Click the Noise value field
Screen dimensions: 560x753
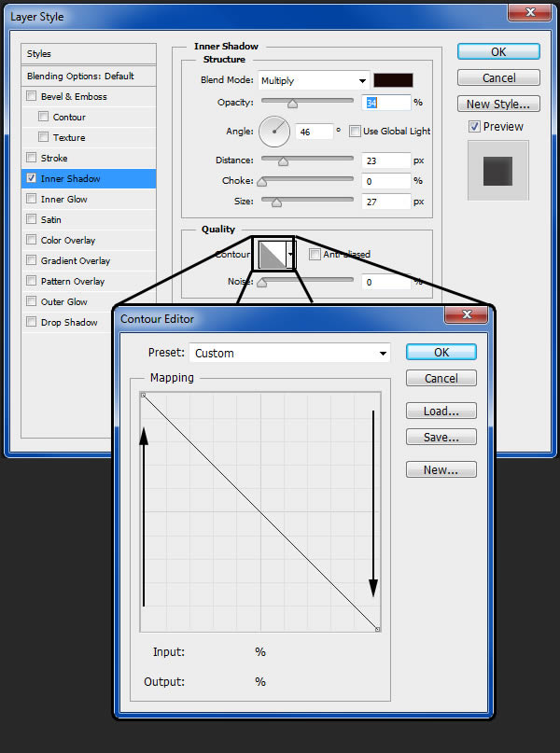(x=386, y=282)
